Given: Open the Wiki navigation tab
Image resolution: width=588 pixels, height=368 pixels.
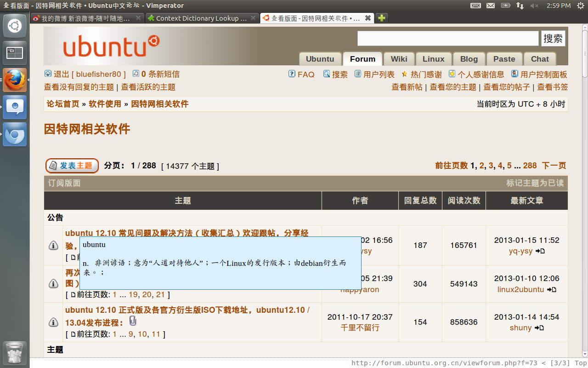Looking at the screenshot, I should 399,59.
